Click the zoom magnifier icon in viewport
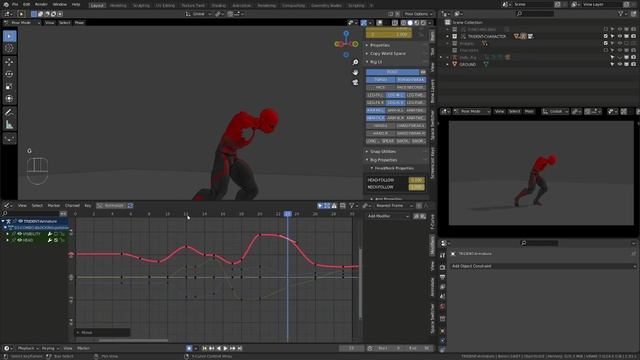640x360 pixels. pyautogui.click(x=355, y=62)
